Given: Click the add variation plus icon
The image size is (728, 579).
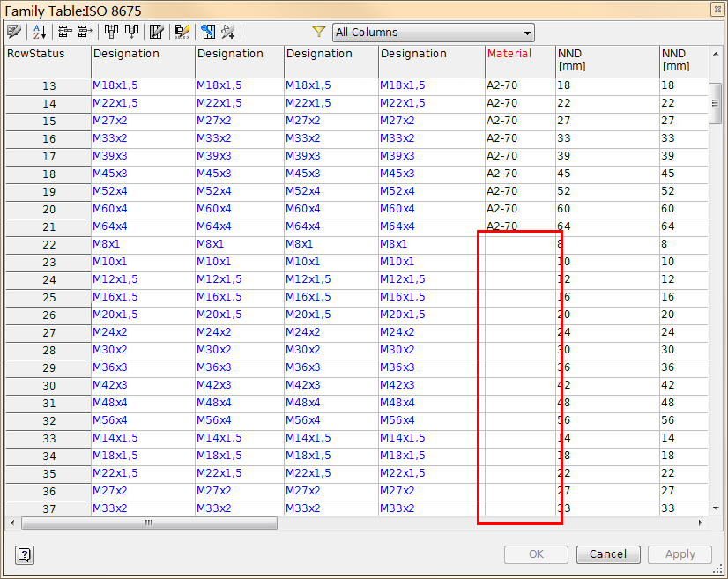Looking at the screenshot, I should tap(228, 32).
